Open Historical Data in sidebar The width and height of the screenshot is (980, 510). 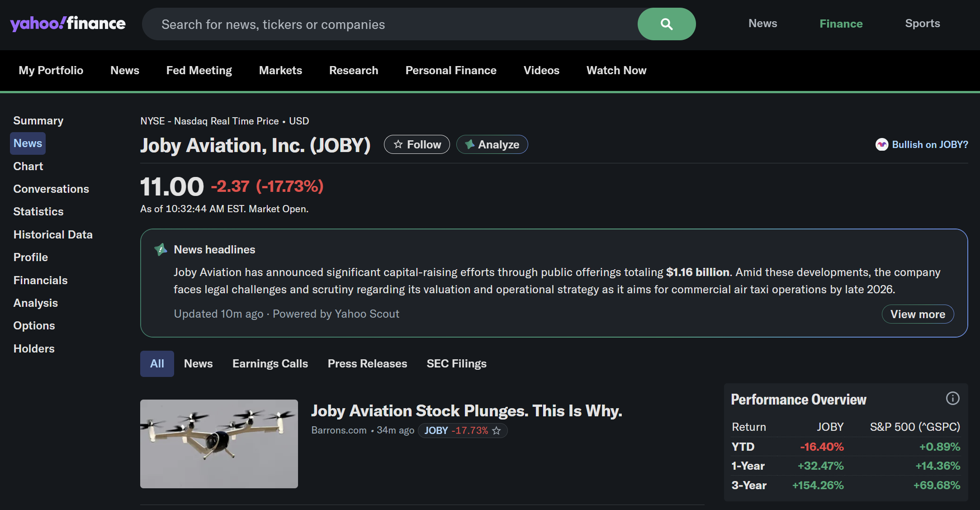pos(53,234)
